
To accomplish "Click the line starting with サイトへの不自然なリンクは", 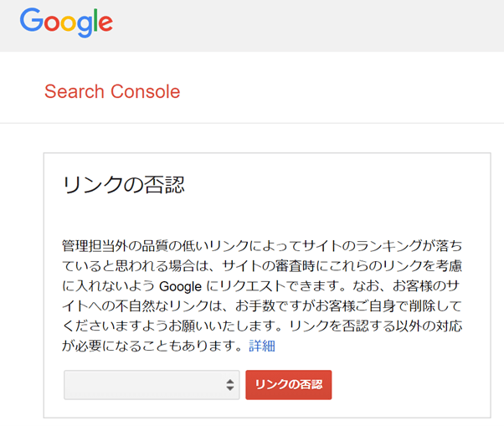I will [261, 305].
